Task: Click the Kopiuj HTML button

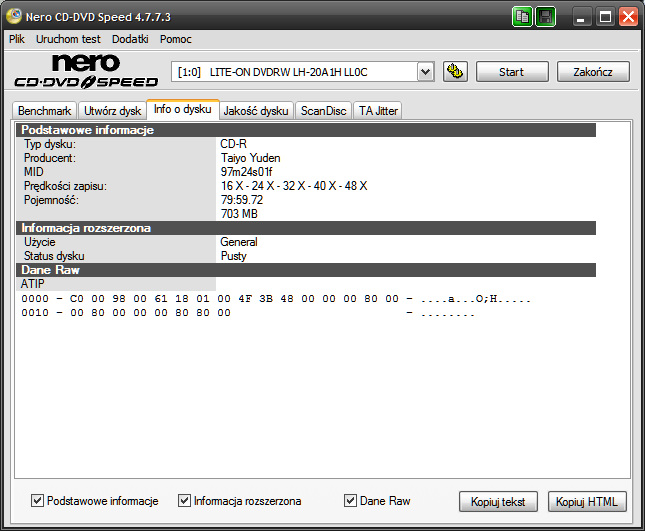Action: pos(587,501)
